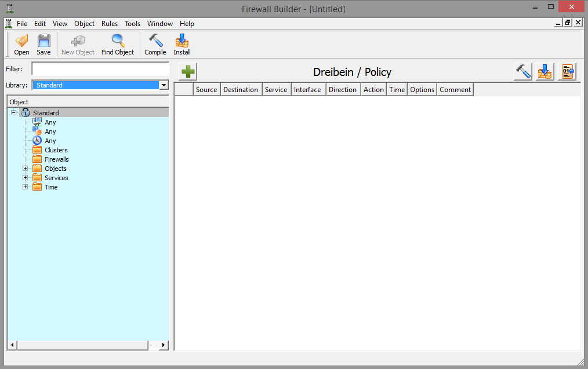Click the inspect generated files icon
The height and width of the screenshot is (369, 588).
point(567,72)
